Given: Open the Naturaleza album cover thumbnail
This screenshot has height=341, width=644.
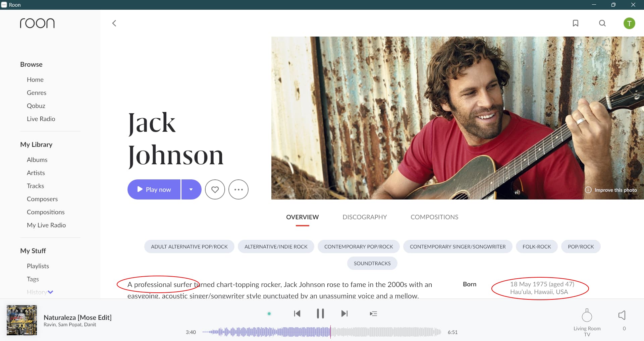Looking at the screenshot, I should [x=22, y=320].
